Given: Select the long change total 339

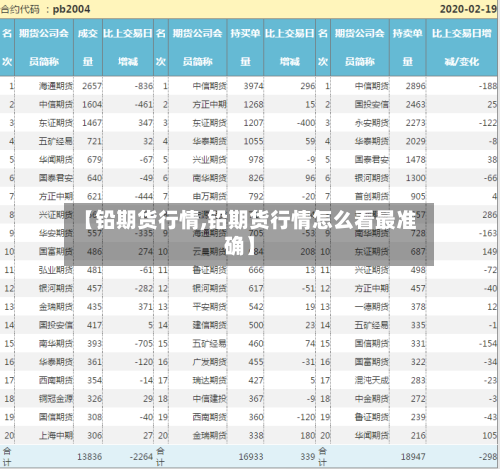Looking at the screenshot, I should [308, 457].
